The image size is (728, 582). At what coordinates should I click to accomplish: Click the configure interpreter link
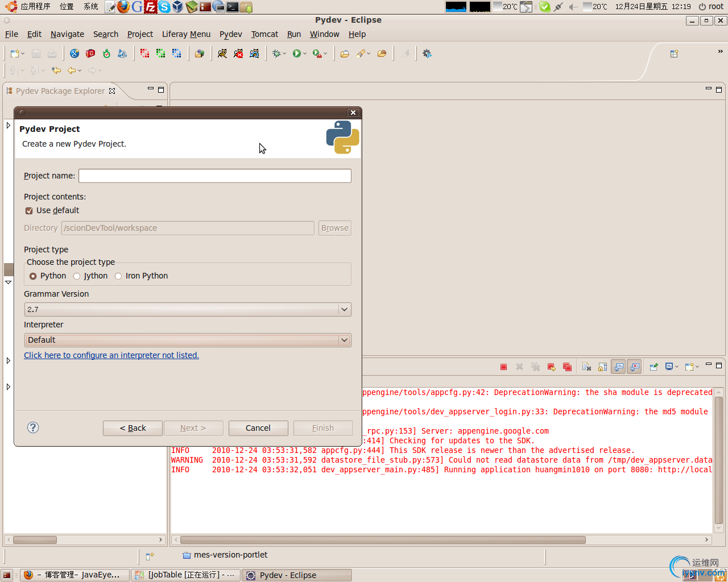pyautogui.click(x=111, y=355)
